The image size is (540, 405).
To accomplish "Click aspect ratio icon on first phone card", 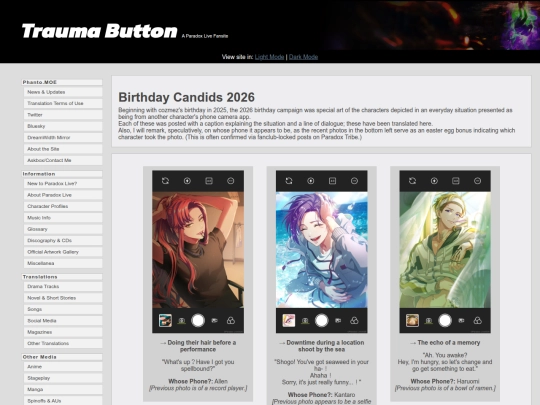I will pyautogui.click(x=209, y=181).
